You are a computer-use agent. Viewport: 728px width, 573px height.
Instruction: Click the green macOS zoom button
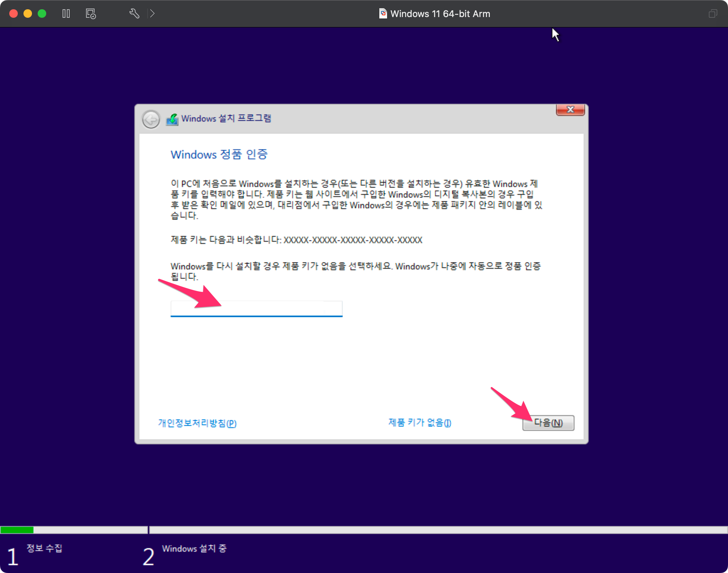click(x=42, y=14)
